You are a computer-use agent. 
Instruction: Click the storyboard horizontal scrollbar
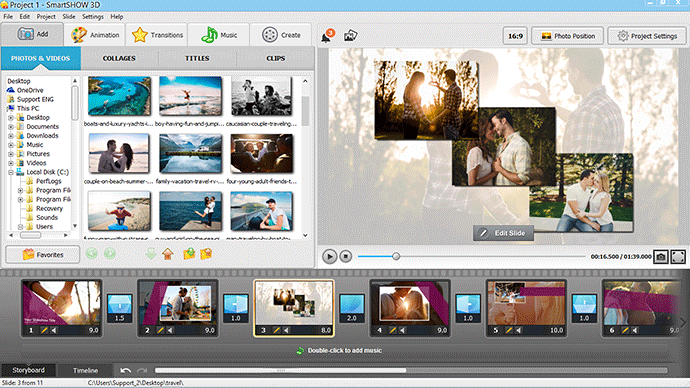tap(280, 370)
